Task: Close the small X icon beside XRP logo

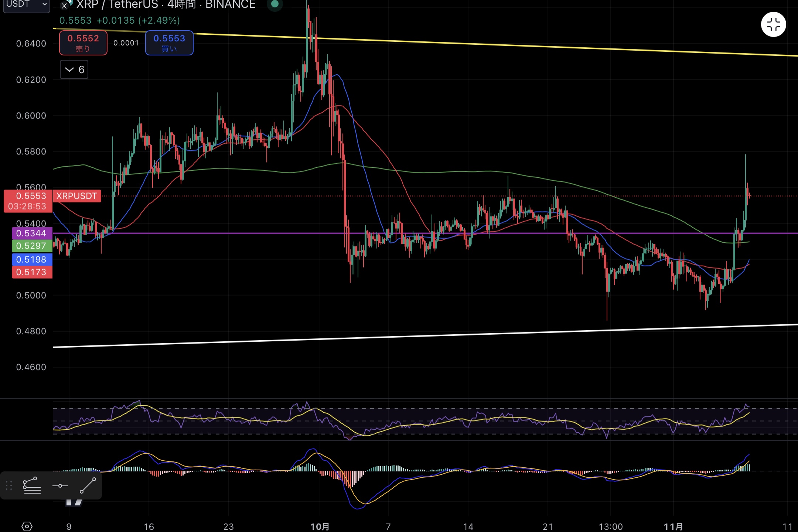Action: coord(64,6)
